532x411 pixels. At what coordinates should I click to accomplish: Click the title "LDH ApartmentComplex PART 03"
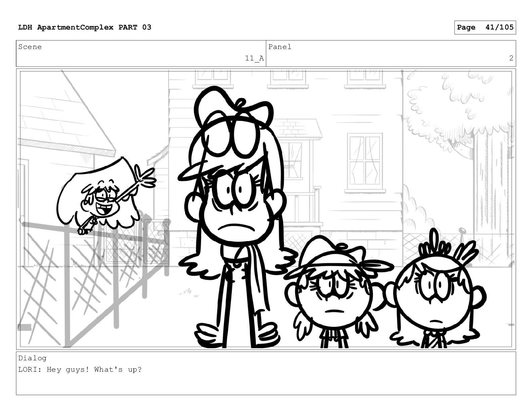pos(85,27)
